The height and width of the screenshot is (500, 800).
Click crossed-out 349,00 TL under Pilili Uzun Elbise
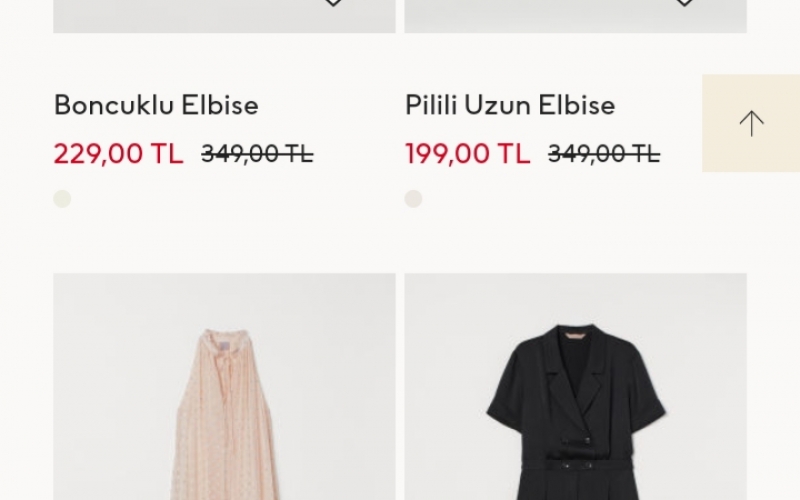604,154
